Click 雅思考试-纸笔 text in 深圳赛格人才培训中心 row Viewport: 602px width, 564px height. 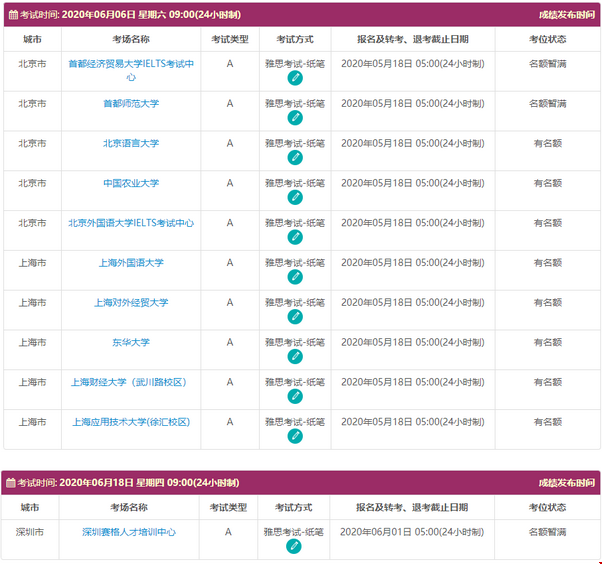pyautogui.click(x=294, y=532)
